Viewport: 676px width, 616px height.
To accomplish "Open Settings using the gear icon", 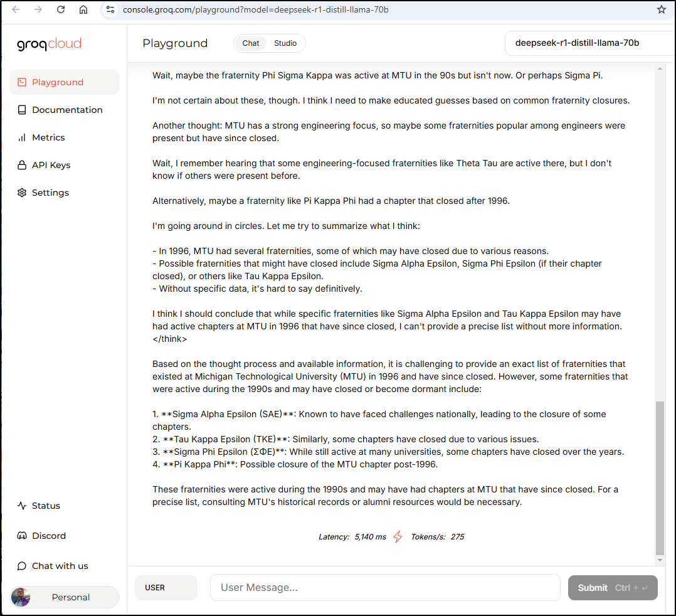I will [22, 193].
